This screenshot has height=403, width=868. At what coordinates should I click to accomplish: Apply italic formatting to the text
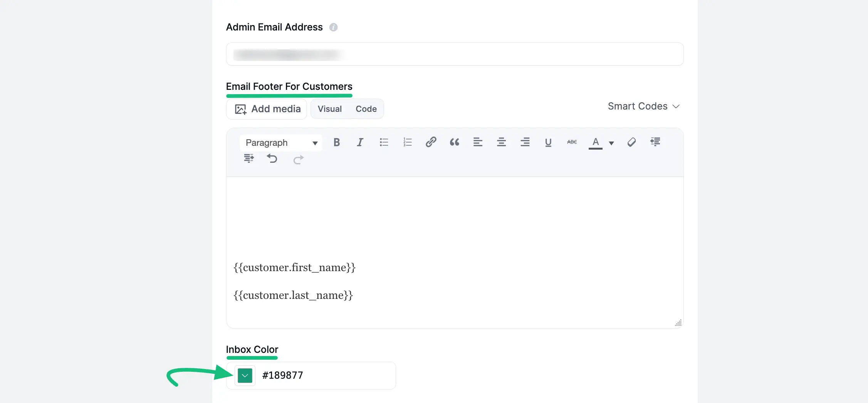coord(360,142)
